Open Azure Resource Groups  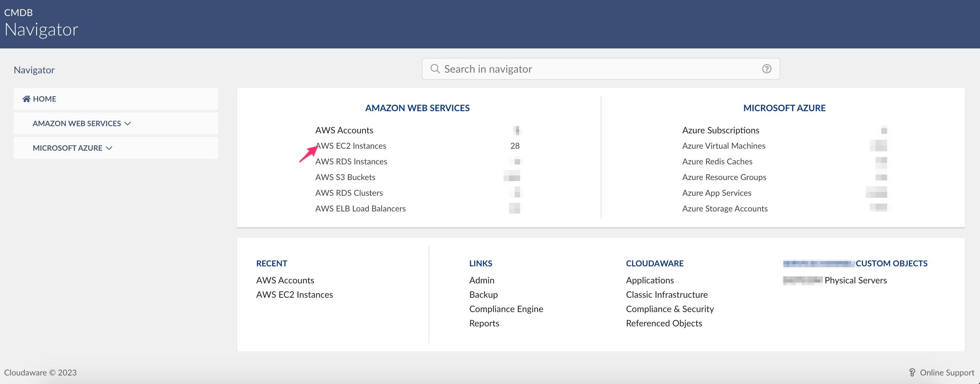pyautogui.click(x=724, y=177)
